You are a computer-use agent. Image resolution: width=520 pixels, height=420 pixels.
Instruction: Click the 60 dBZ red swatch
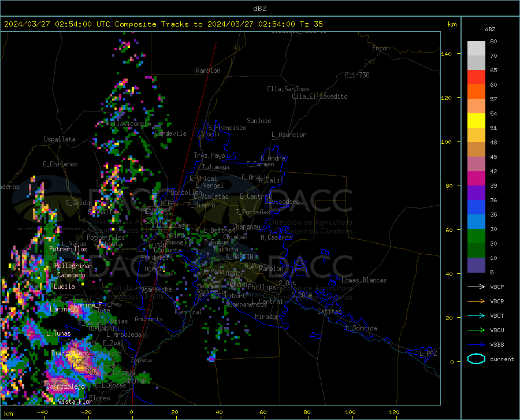coord(476,77)
